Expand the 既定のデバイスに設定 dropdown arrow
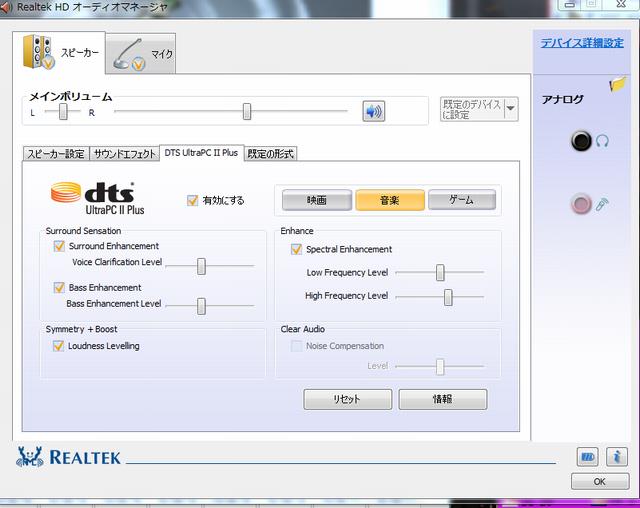This screenshot has width=640, height=508. (x=511, y=109)
